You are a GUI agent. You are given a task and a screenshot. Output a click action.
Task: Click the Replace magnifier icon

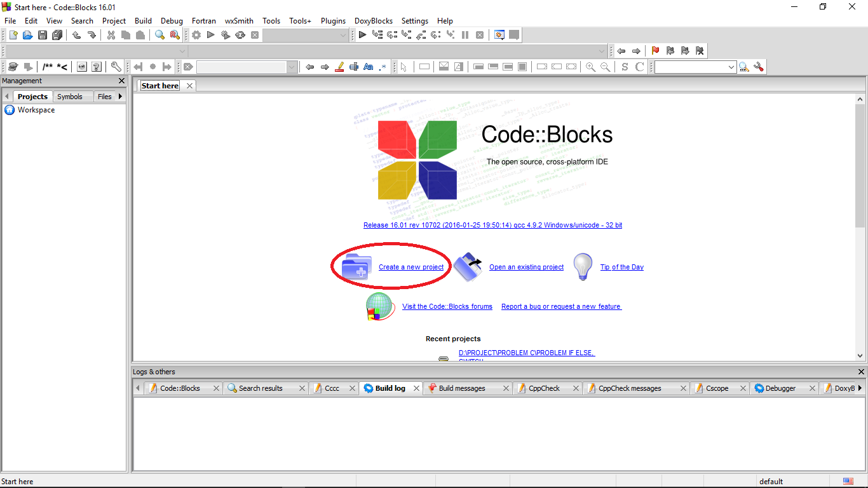click(175, 35)
